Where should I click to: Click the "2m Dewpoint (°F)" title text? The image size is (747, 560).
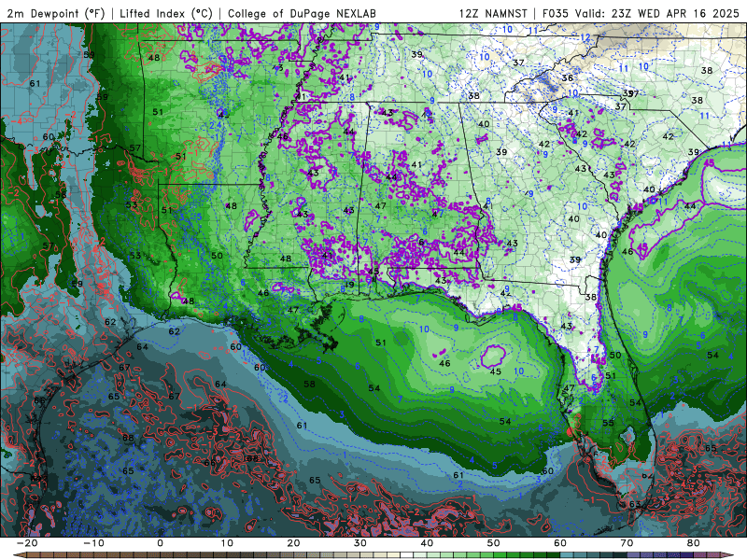click(56, 13)
